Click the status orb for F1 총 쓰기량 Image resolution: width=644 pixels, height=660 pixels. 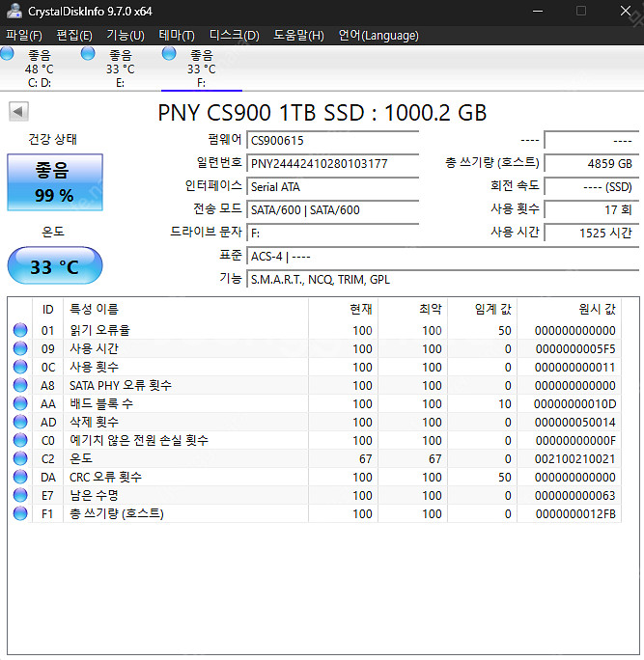tap(20, 513)
